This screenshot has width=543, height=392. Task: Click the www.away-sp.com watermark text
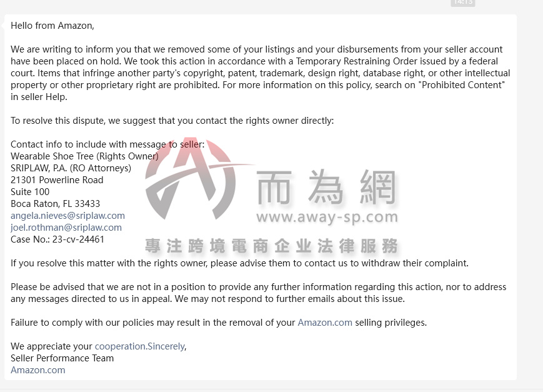[x=327, y=218]
